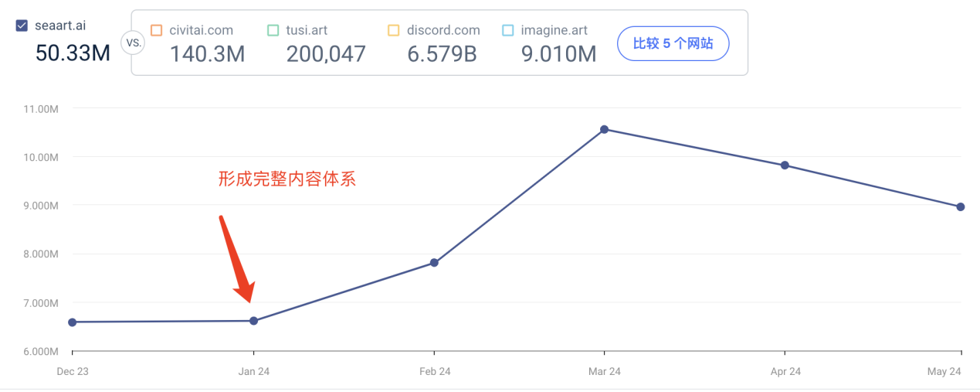Image resolution: width=980 pixels, height=392 pixels.
Task: Enable the tusi.art checkbox
Action: tap(273, 30)
